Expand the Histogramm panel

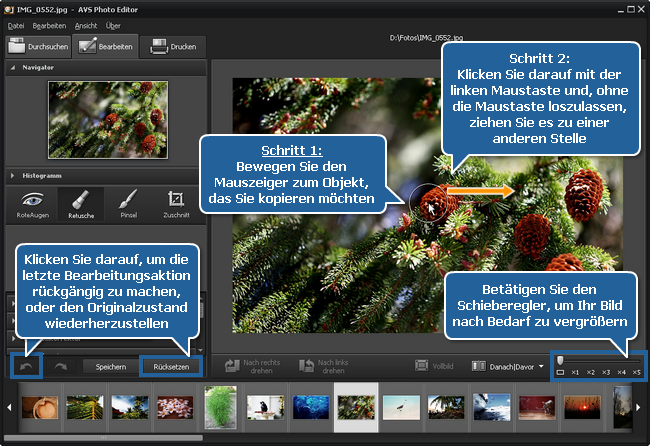[12, 174]
